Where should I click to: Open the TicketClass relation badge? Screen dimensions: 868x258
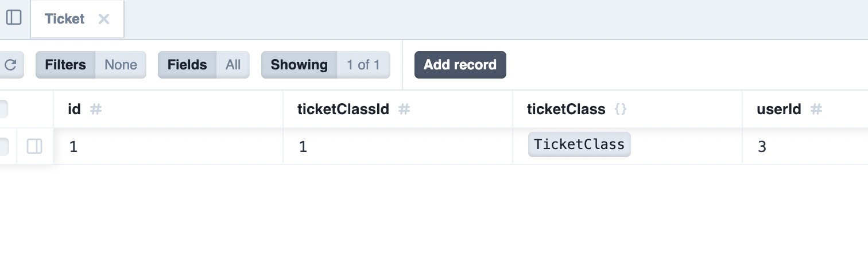pyautogui.click(x=579, y=144)
